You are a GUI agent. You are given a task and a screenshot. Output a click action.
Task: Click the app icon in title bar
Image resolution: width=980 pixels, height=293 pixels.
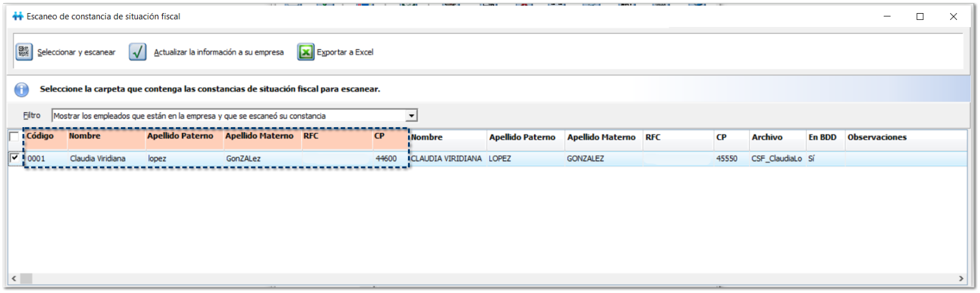coord(17,16)
